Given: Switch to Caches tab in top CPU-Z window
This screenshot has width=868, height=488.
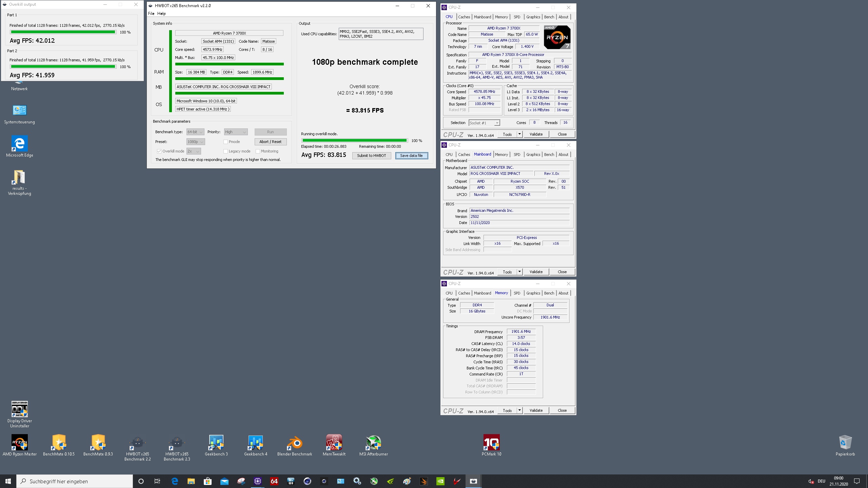Looking at the screenshot, I should coord(464,17).
